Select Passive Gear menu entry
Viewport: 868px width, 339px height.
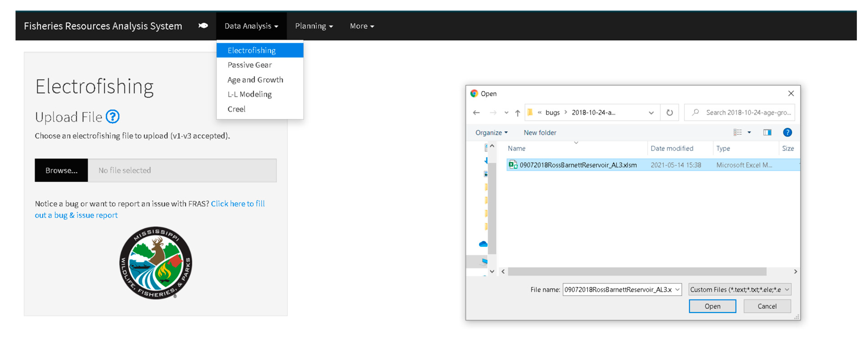[x=249, y=65]
